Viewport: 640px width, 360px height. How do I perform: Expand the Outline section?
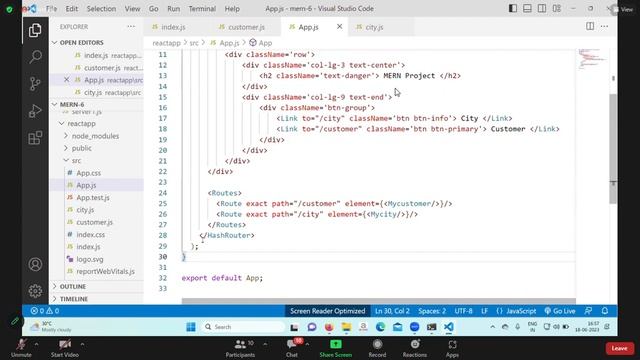pos(73,287)
